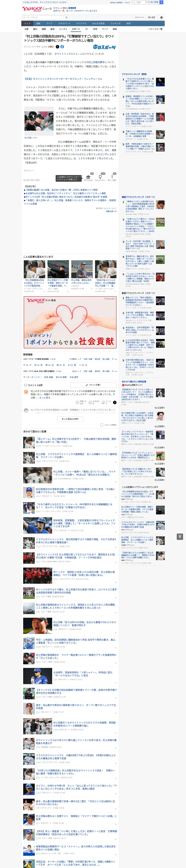Open the 神 vs. 広 game link

pos(50,365)
